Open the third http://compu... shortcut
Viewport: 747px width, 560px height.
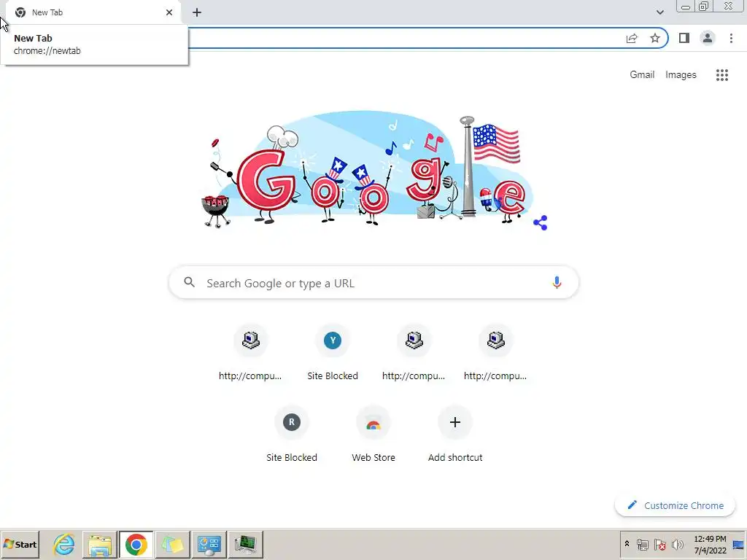tap(414, 352)
